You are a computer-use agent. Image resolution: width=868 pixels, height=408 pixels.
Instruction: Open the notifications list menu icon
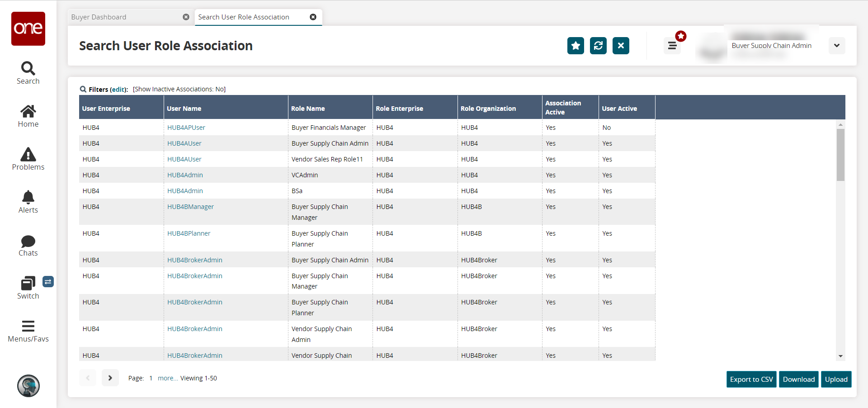[672, 46]
